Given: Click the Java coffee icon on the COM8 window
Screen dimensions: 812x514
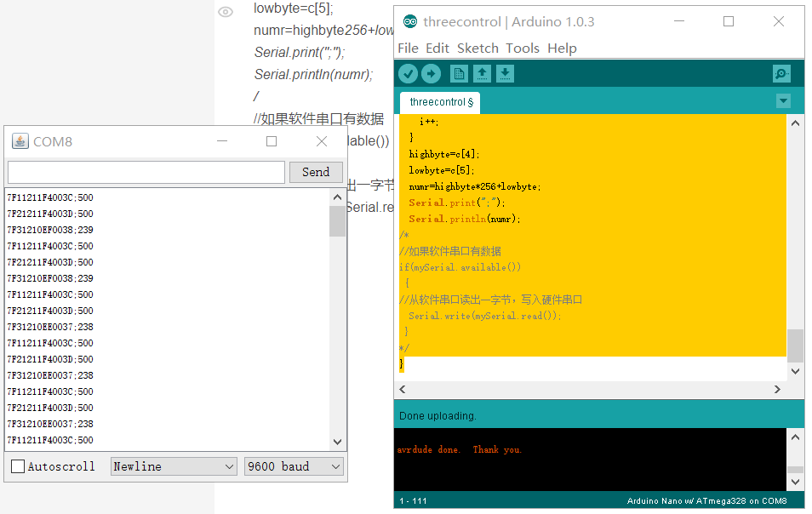Looking at the screenshot, I should pos(19,140).
